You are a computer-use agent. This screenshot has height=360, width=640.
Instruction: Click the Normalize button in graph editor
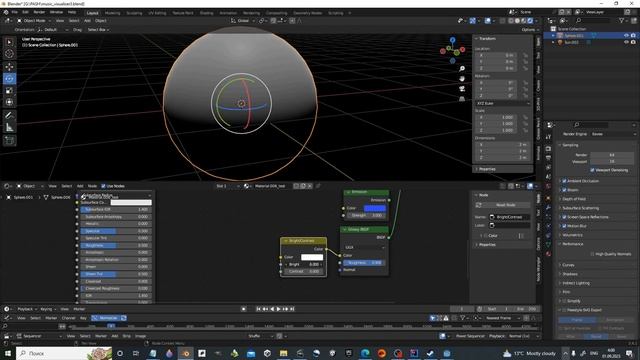click(108, 318)
